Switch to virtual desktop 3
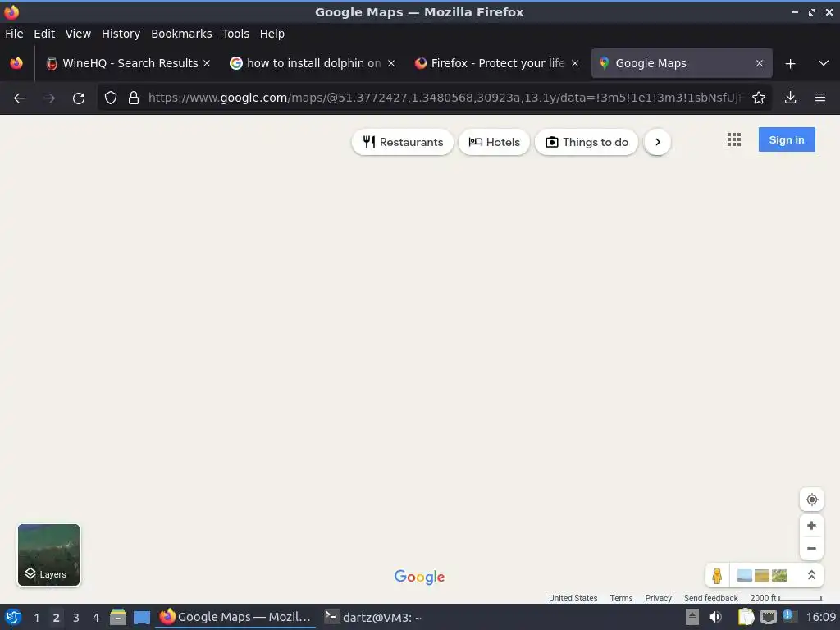 (x=76, y=618)
